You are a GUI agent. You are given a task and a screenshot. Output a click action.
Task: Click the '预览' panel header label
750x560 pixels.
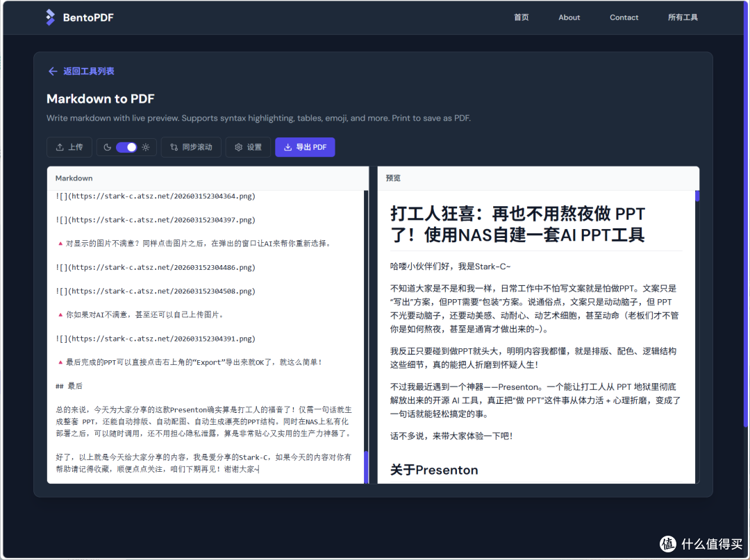tap(393, 178)
